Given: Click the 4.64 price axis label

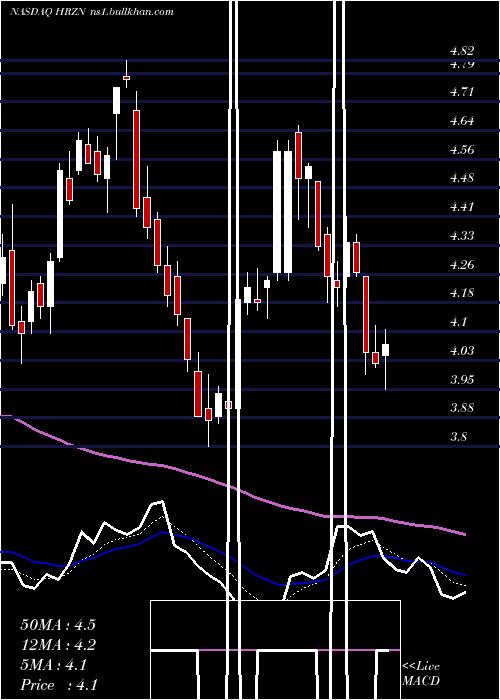Looking at the screenshot, I should [462, 121].
